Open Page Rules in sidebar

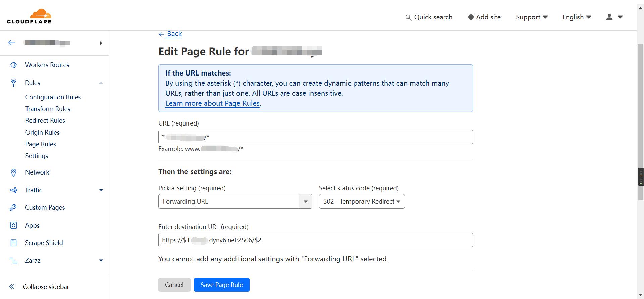coord(41,144)
